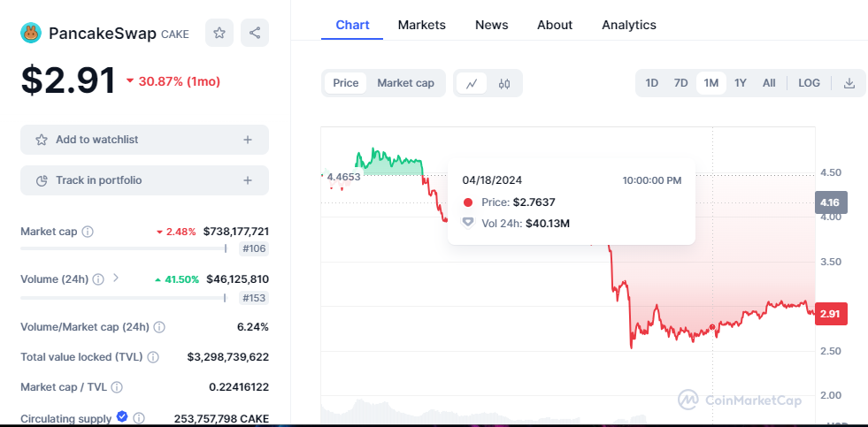Click the $3,298,739,622 TVL value
868x427 pixels.
point(228,357)
